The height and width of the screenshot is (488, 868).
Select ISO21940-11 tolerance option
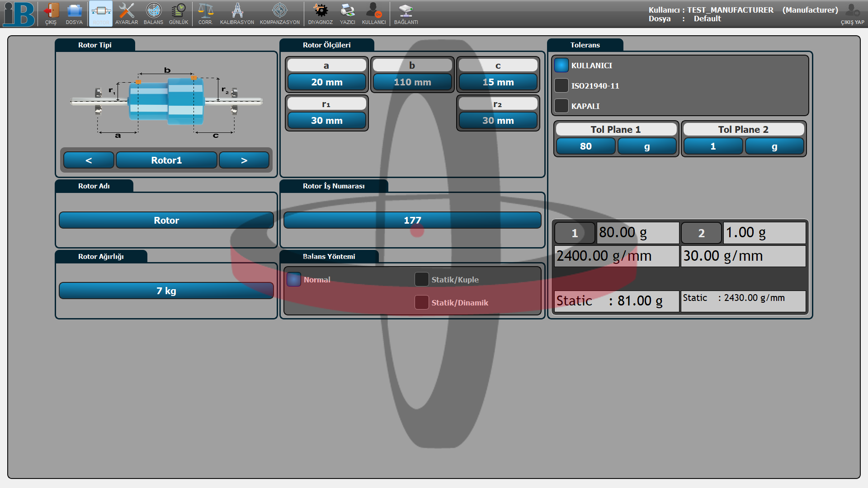[561, 85]
